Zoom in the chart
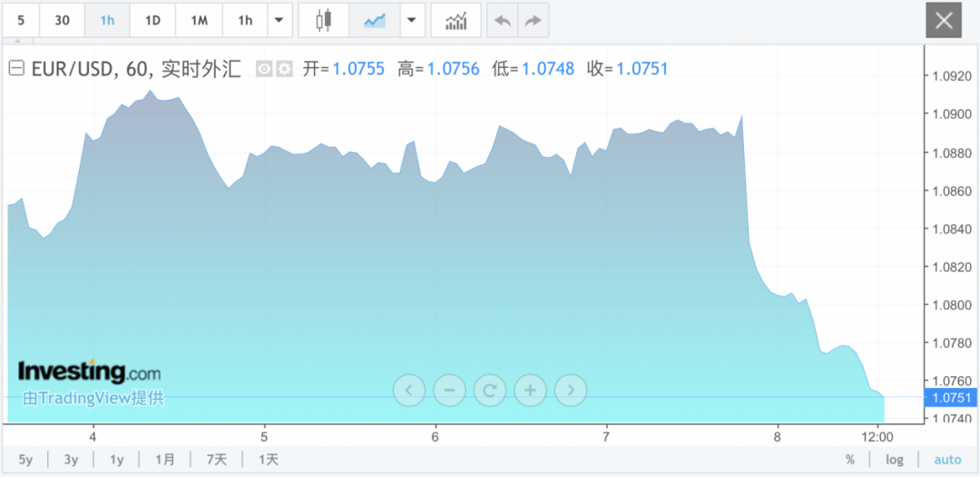This screenshot has height=477, width=980. [530, 391]
